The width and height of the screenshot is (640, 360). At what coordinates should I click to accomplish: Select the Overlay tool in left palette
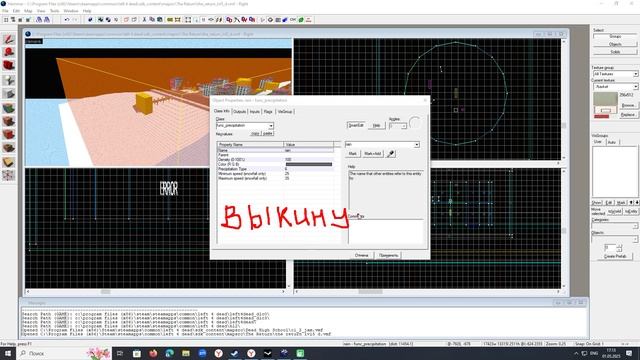click(9, 148)
